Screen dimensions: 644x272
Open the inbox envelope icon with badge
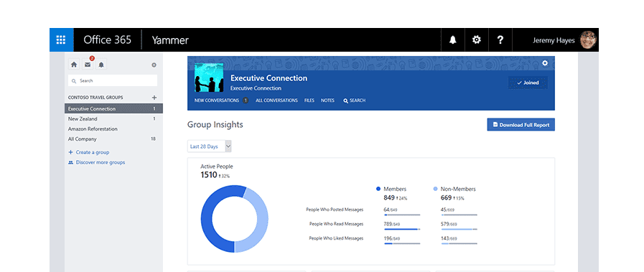pyautogui.click(x=88, y=65)
